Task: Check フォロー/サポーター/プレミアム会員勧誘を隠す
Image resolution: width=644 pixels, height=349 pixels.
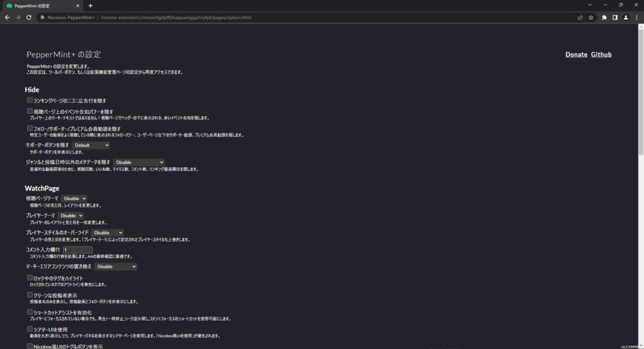Action: coord(30,128)
